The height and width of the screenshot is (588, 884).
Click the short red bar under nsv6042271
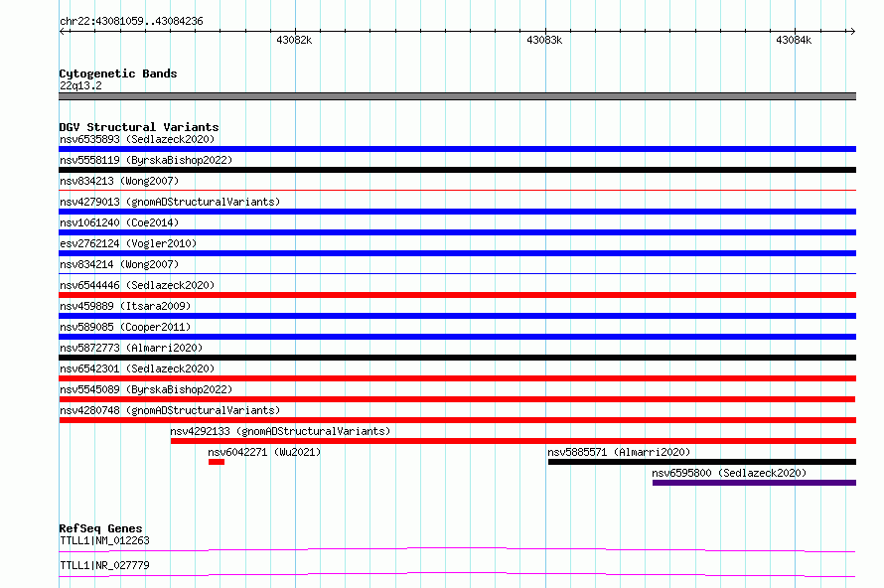click(x=217, y=462)
